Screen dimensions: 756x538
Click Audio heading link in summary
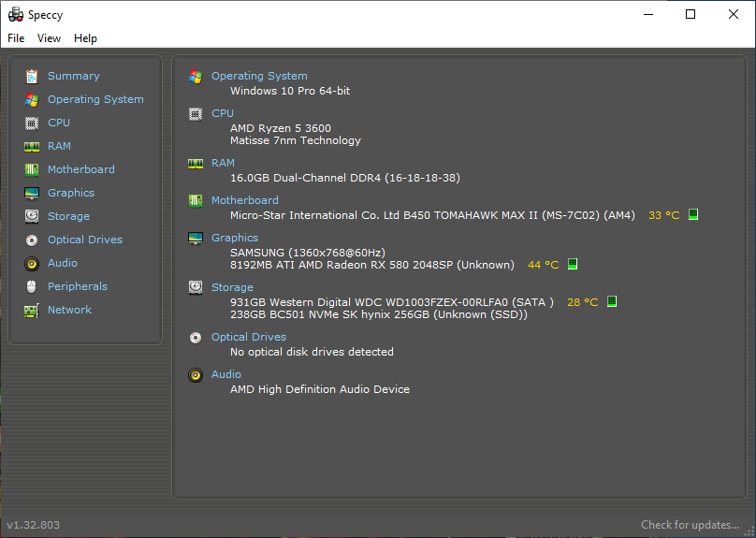click(226, 374)
